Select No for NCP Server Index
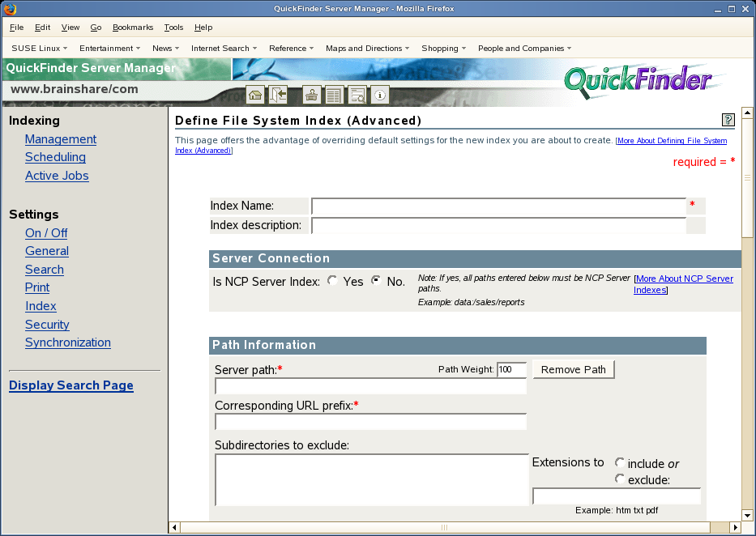The image size is (756, 536). click(376, 280)
